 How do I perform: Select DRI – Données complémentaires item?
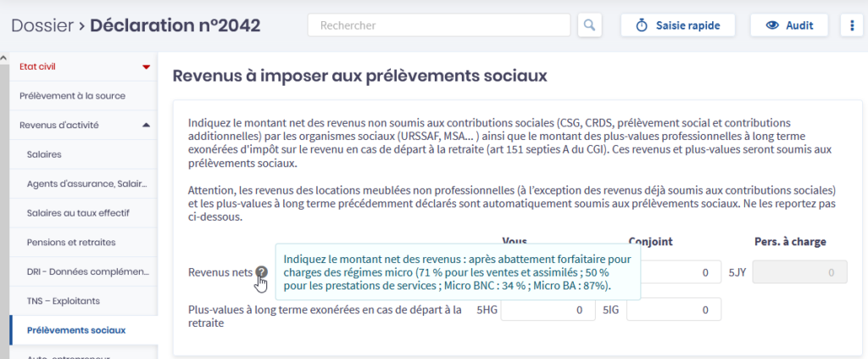(88, 272)
